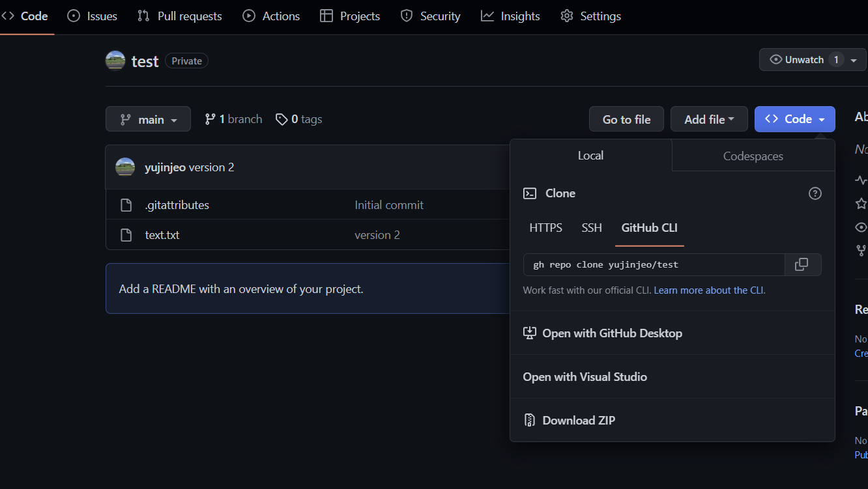Open the Settings tab
This screenshot has width=868, height=489.
[x=590, y=16]
